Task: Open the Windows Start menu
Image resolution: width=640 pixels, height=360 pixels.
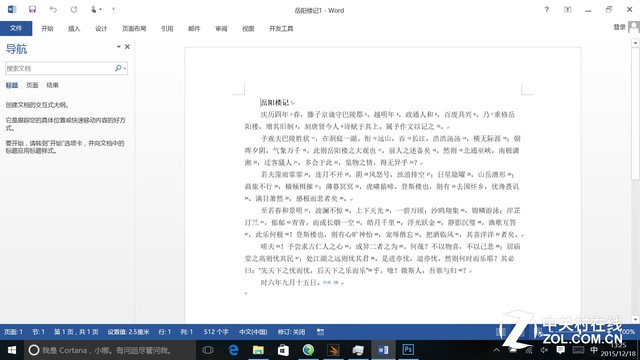Action: pos(12,350)
